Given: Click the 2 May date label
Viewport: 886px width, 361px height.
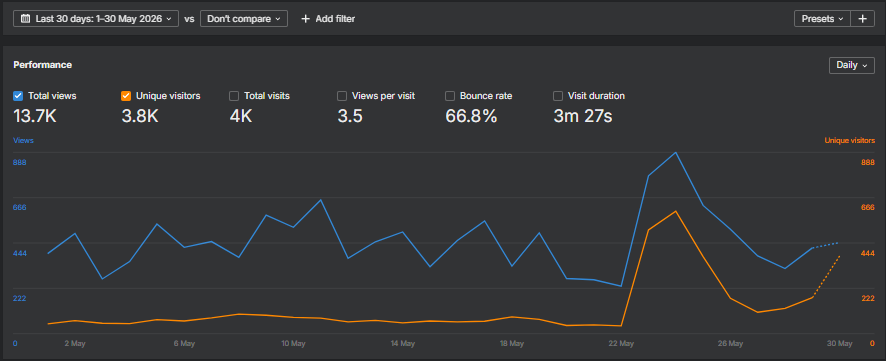Looking at the screenshot, I should tap(75, 343).
